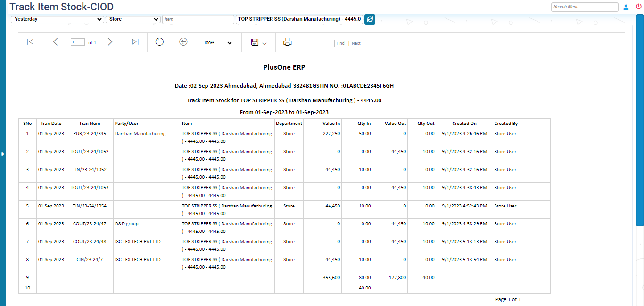Click the current page number field

tap(77, 42)
